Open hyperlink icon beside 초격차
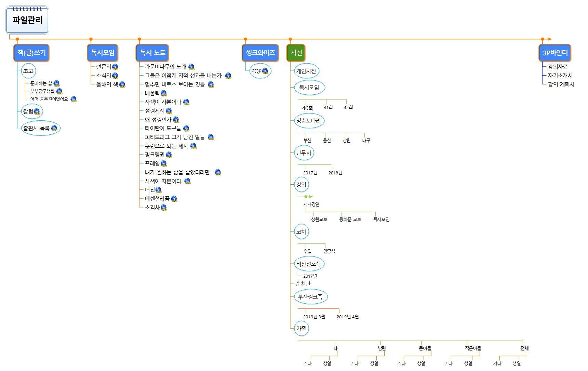This screenshot has height=371, width=588. pos(164,208)
